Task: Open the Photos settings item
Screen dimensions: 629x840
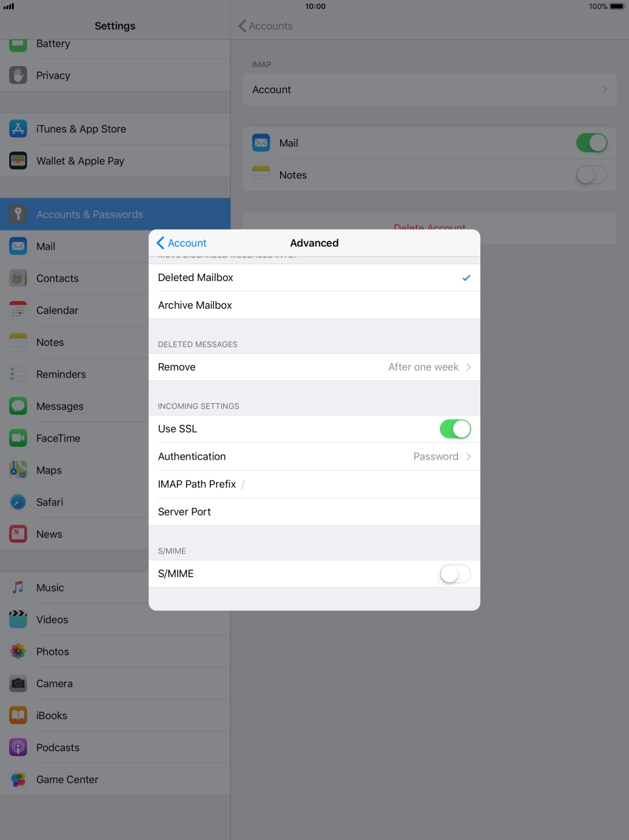Action: click(x=53, y=652)
